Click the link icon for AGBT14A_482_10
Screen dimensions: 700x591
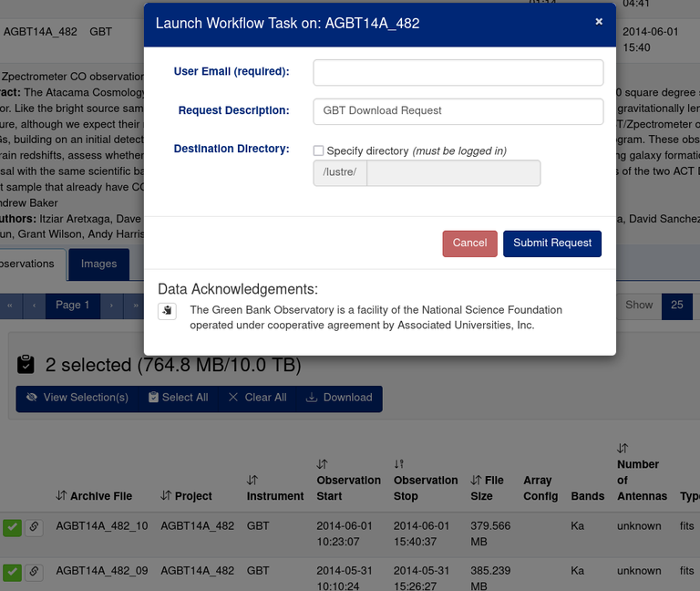[x=34, y=527]
